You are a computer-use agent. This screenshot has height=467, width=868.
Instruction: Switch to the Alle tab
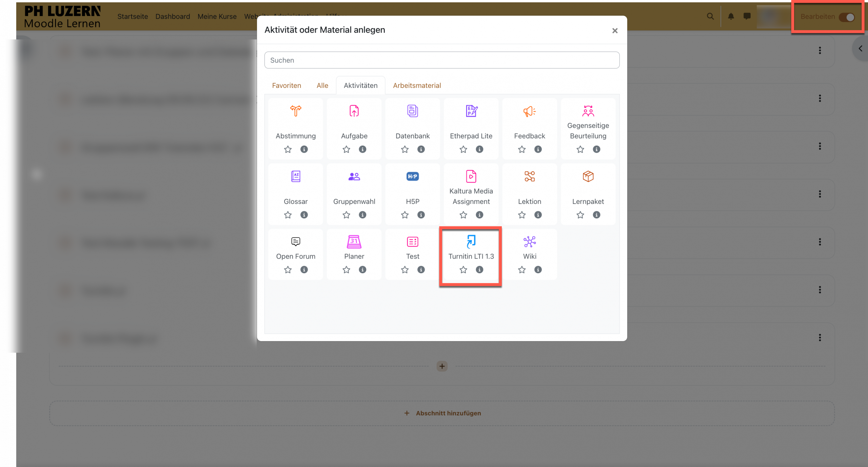point(322,86)
